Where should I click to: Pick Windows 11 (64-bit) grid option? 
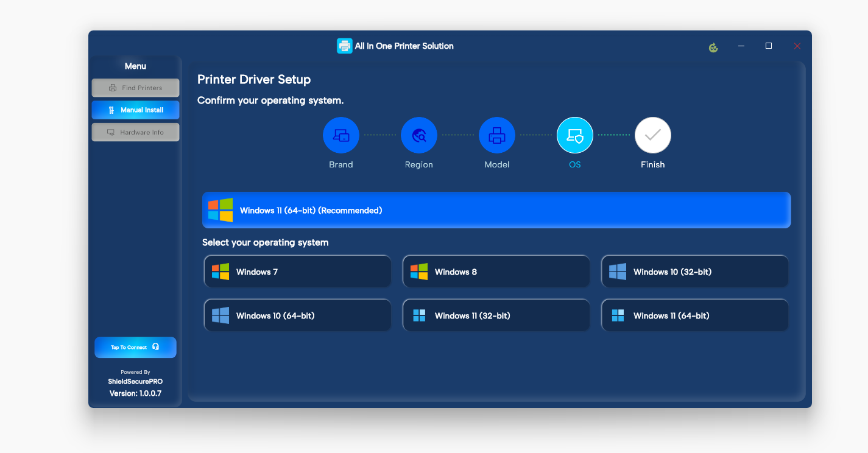[694, 315]
